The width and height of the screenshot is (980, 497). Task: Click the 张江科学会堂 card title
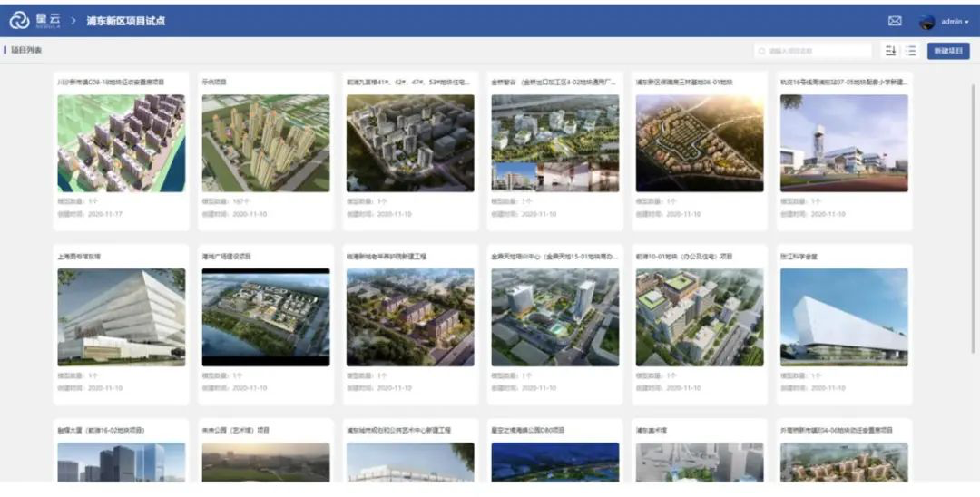click(x=799, y=256)
